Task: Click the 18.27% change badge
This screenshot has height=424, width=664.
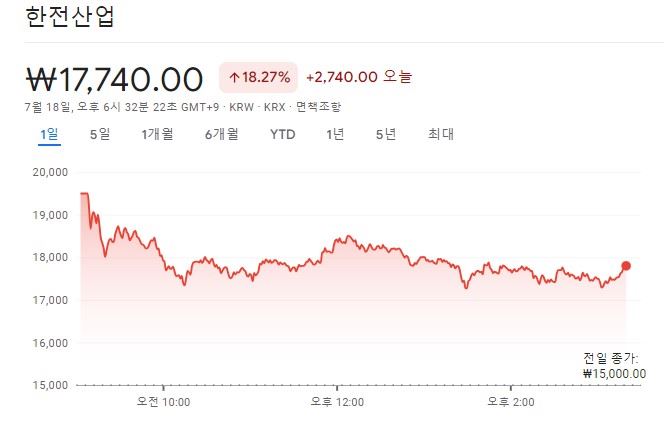Action: [x=258, y=77]
